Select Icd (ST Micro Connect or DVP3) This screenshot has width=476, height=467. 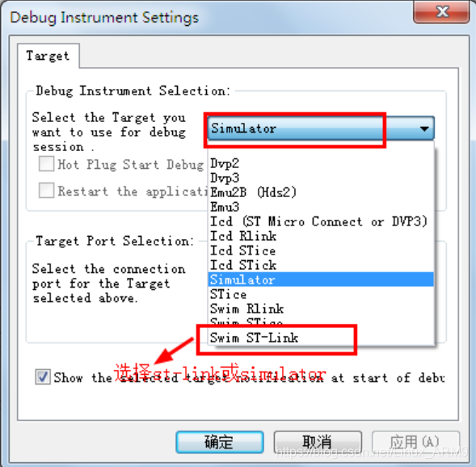[321, 221]
